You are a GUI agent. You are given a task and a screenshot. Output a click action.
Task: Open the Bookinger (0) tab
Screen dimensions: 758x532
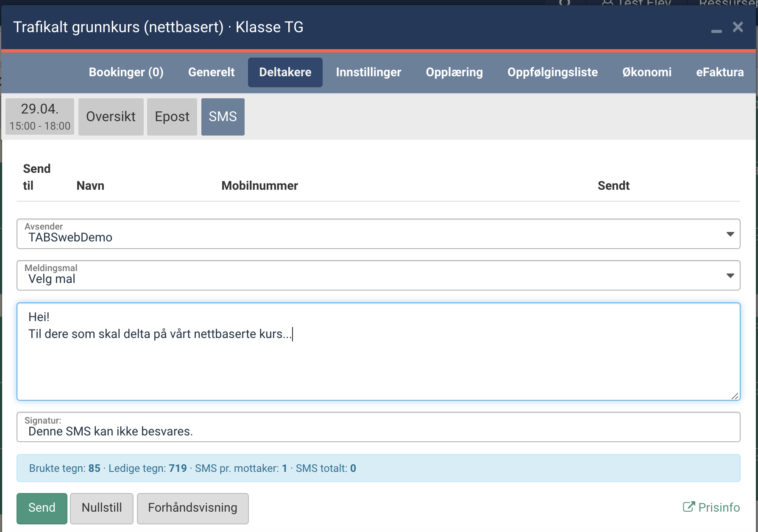[x=126, y=72]
